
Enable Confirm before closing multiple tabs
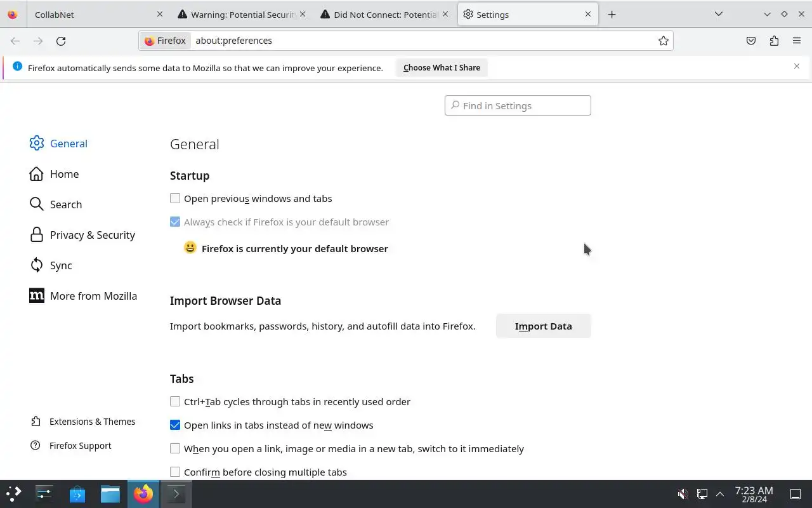pyautogui.click(x=175, y=472)
